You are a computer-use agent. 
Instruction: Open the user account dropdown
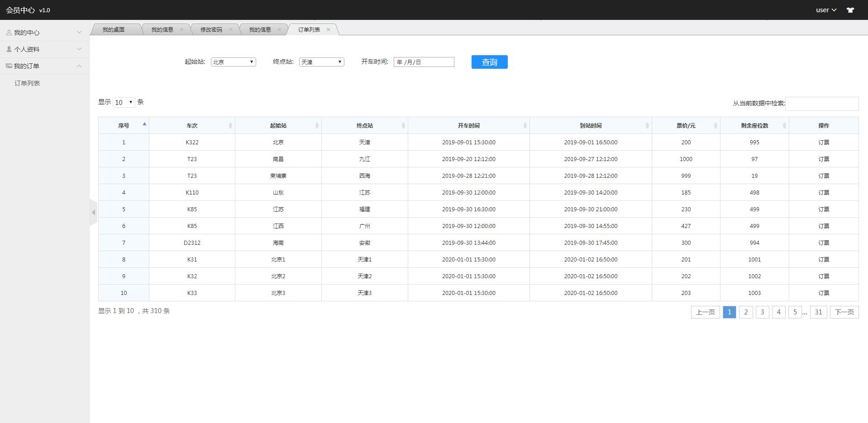pos(826,10)
